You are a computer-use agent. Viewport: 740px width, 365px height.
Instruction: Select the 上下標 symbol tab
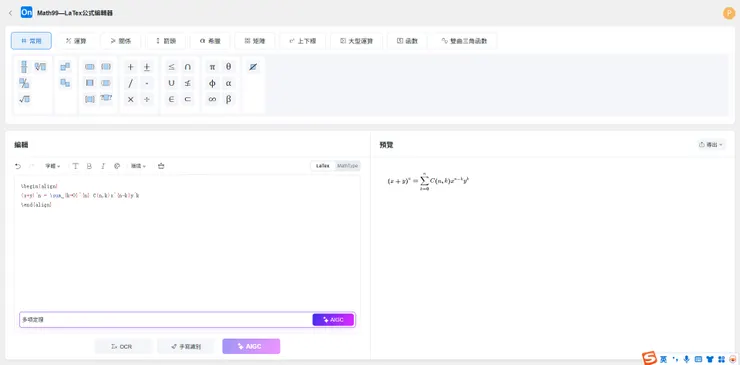[303, 41]
